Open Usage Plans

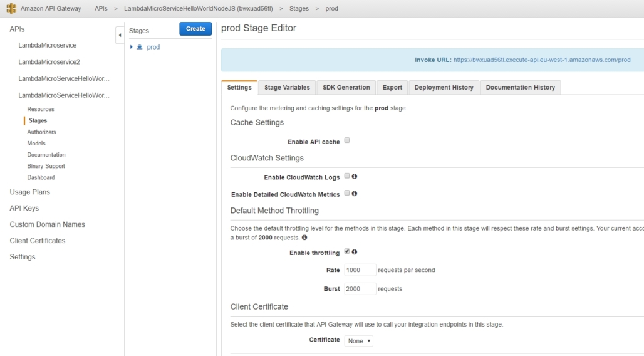pos(29,192)
